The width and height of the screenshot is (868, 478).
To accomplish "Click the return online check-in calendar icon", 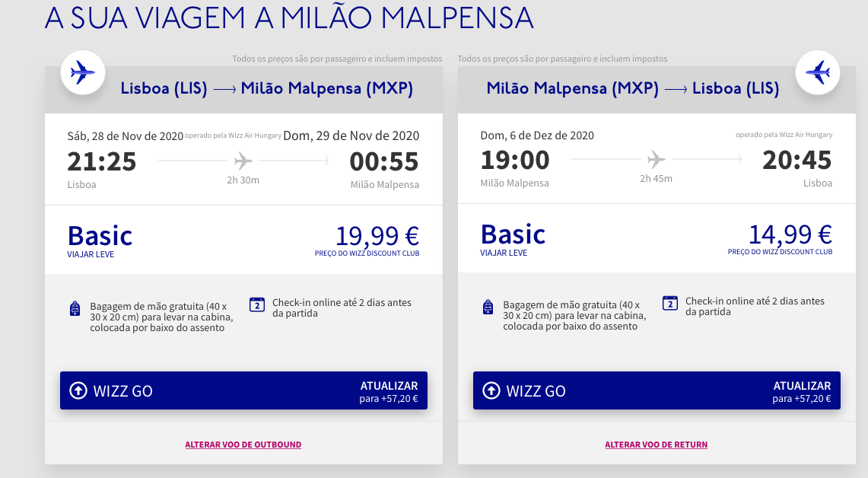I will coord(669,303).
